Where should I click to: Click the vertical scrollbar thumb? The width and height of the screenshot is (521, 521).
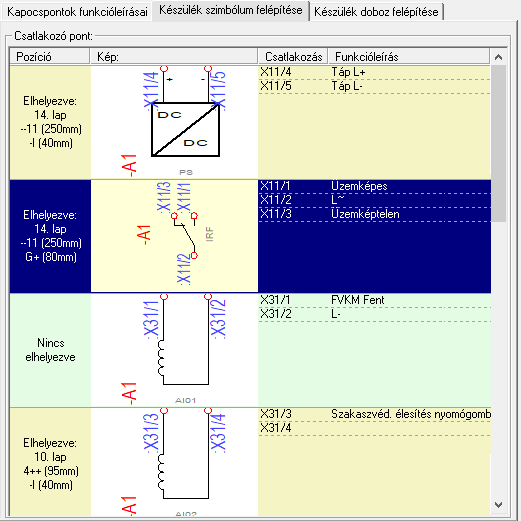pos(498,143)
